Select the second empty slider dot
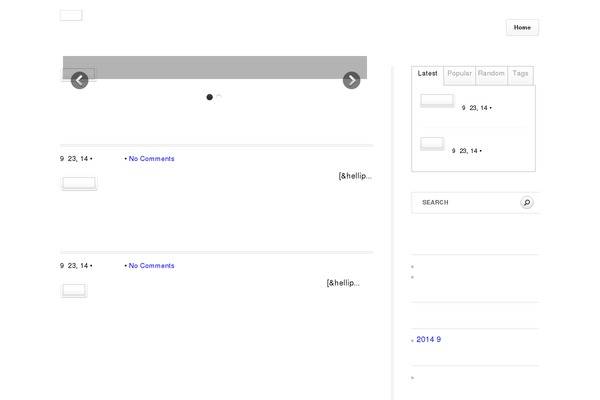600x400 pixels. pos(219,97)
